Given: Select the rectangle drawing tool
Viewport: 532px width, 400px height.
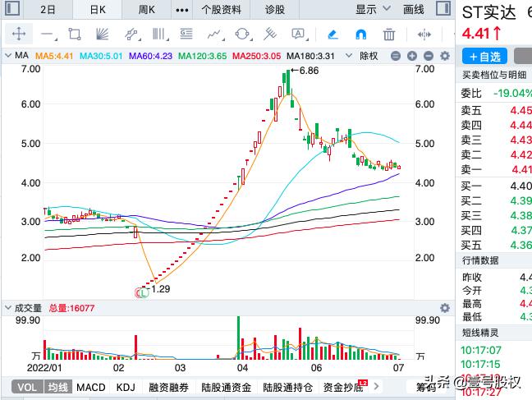Looking at the screenshot, I should click(x=75, y=34).
